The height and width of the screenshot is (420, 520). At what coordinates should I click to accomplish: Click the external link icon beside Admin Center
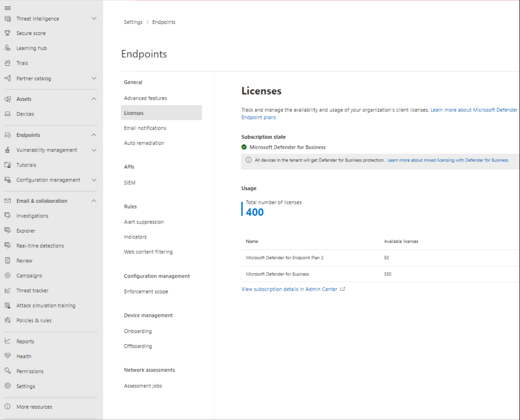tap(342, 289)
